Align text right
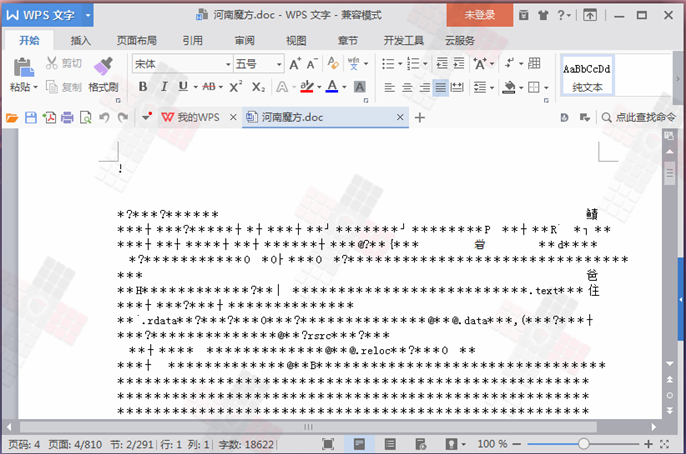This screenshot has height=454, width=686. click(424, 87)
